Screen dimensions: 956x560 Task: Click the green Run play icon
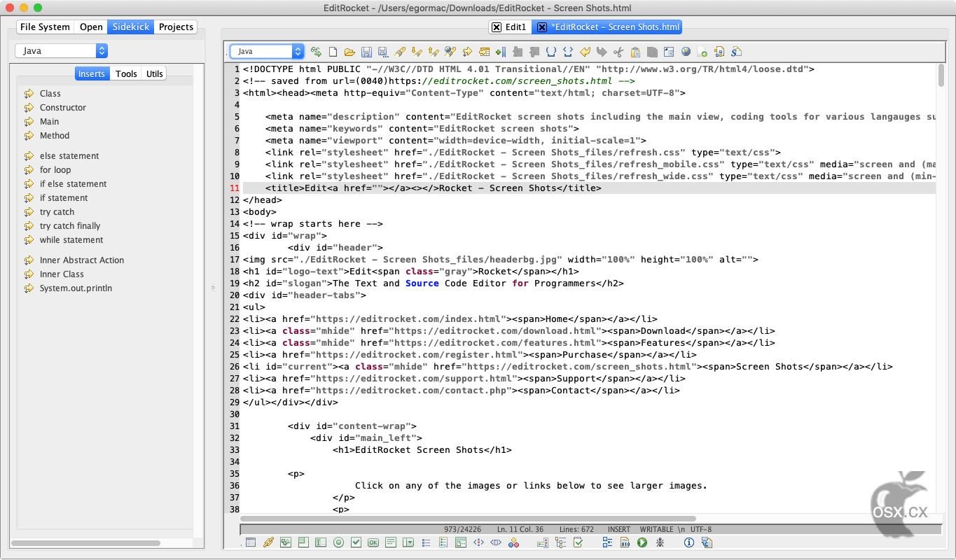(x=642, y=542)
